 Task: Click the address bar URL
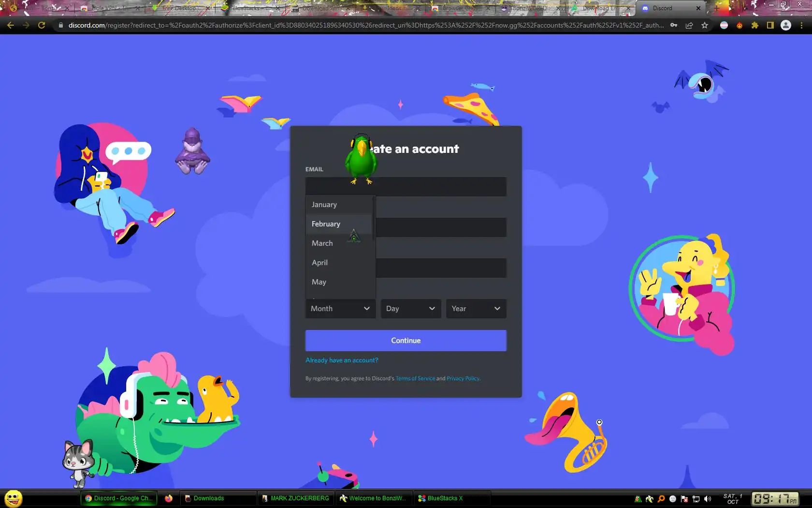click(366, 25)
